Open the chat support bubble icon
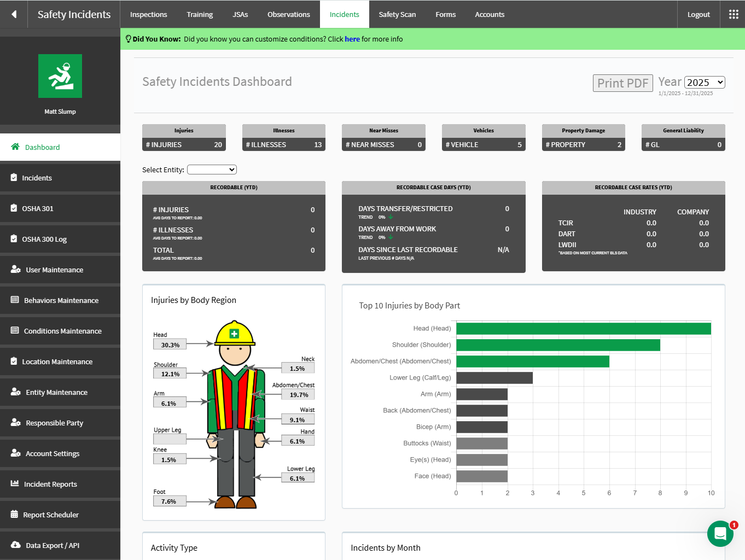This screenshot has width=745, height=560. point(720,534)
